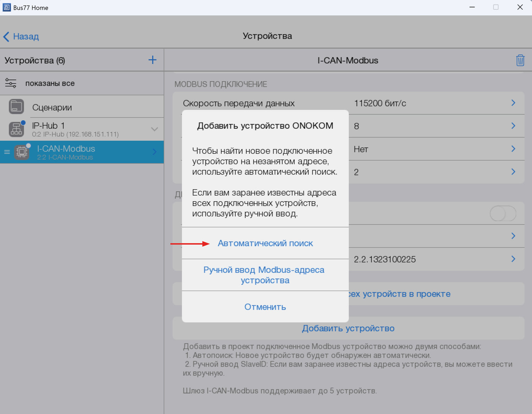The width and height of the screenshot is (532, 414).
Task: Select the Сценарии list item
Action: pos(52,107)
